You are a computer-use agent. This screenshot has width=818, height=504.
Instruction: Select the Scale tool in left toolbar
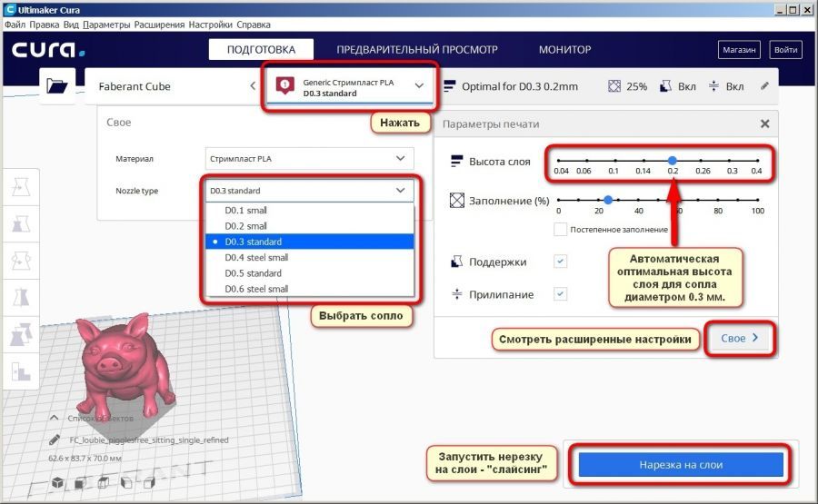coord(20,222)
